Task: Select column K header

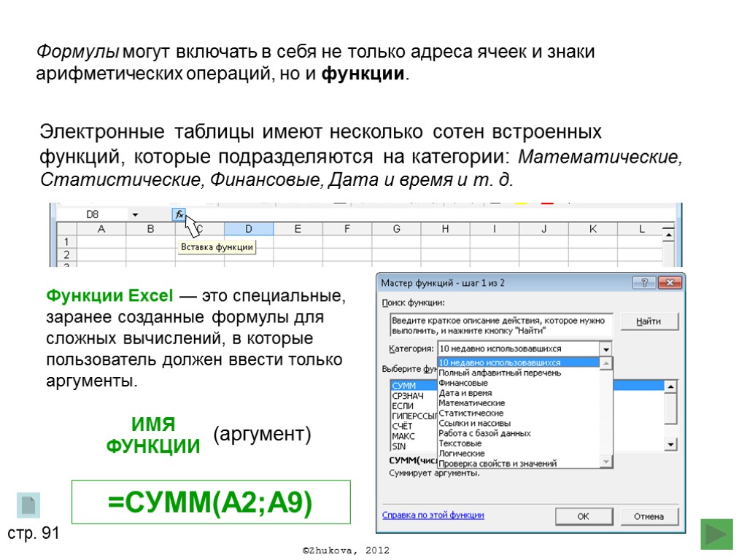Action: tap(592, 229)
